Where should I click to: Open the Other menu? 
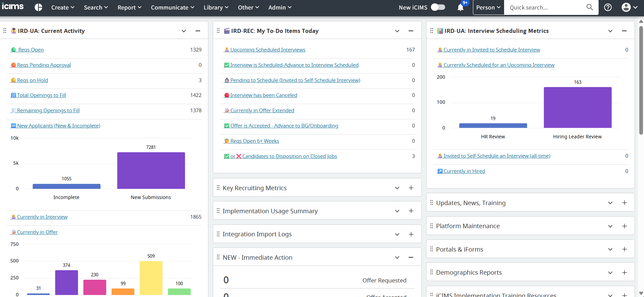pos(248,7)
